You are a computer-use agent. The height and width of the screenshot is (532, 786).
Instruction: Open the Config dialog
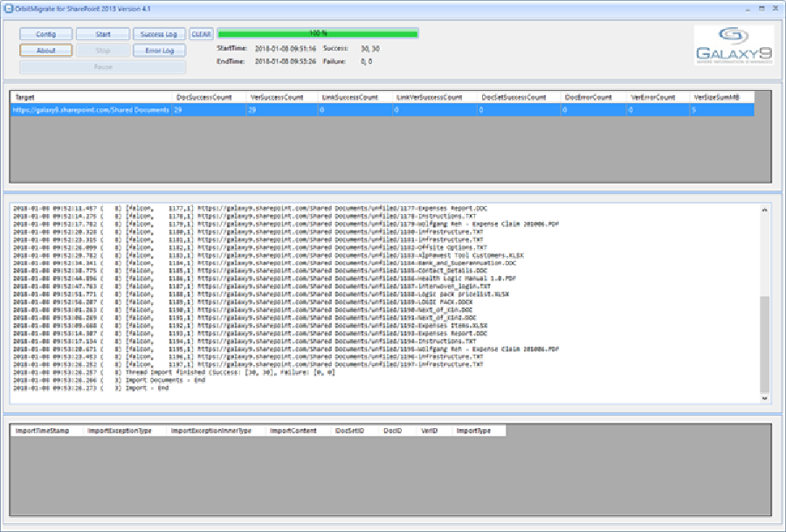point(45,34)
